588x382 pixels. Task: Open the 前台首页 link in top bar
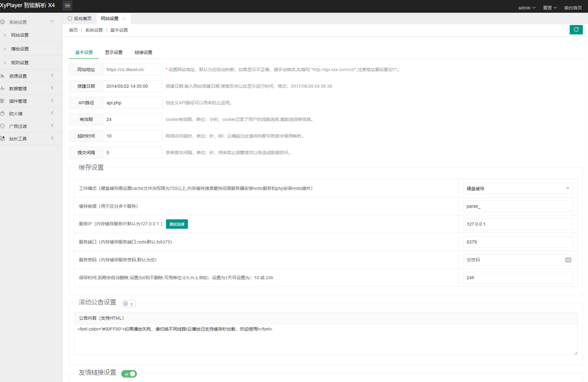pyautogui.click(x=573, y=8)
